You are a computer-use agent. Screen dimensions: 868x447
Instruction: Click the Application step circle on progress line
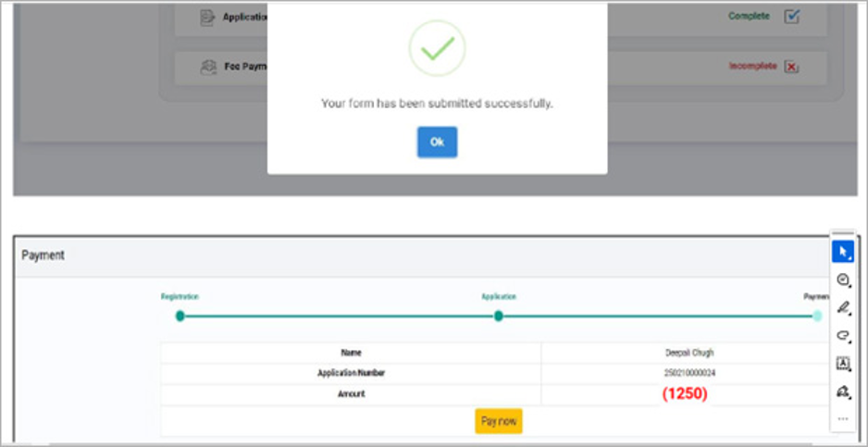pos(498,316)
